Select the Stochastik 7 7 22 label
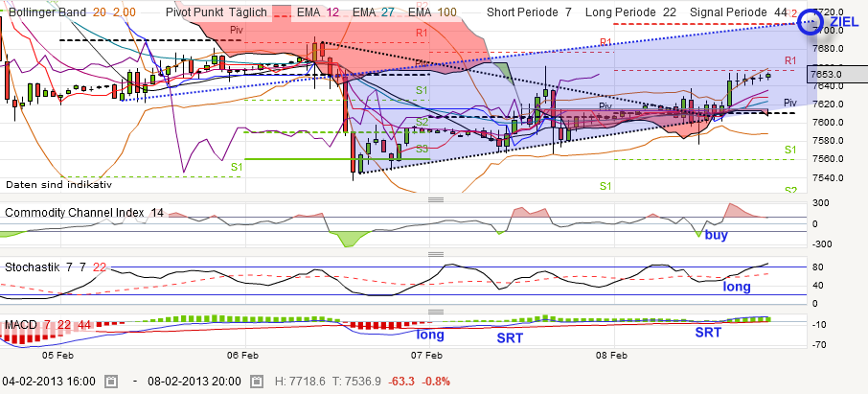Image resolution: width=868 pixels, height=394 pixels. pyautogui.click(x=56, y=267)
